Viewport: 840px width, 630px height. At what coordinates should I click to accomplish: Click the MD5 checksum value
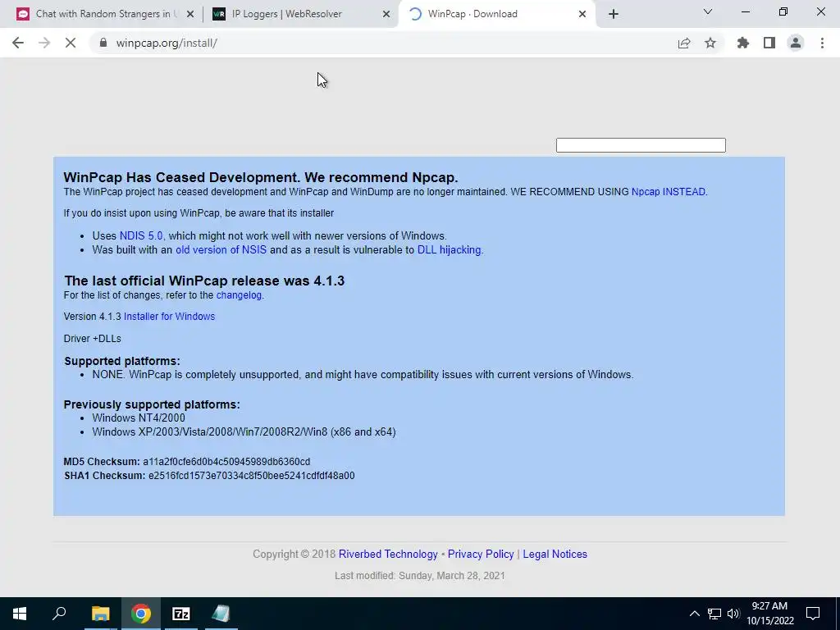point(226,462)
